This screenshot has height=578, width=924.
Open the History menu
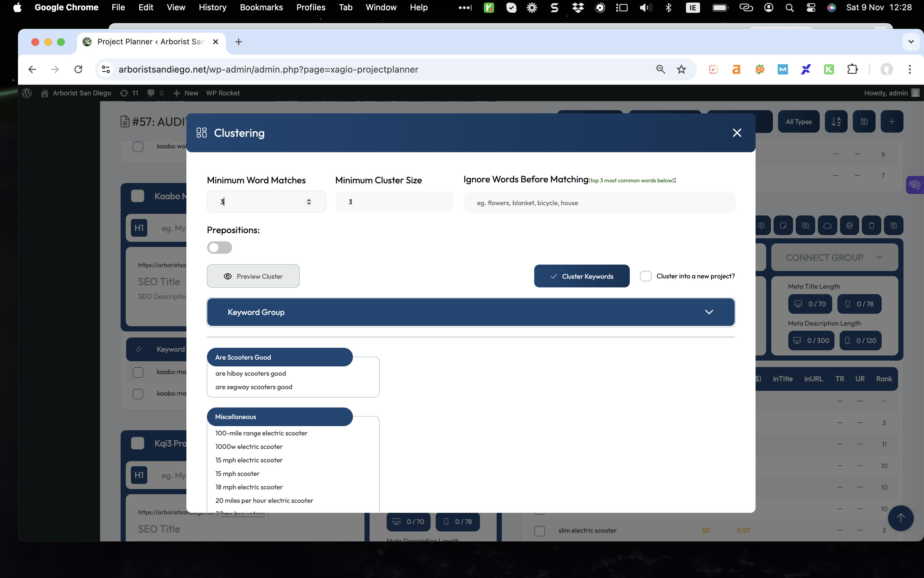click(212, 8)
